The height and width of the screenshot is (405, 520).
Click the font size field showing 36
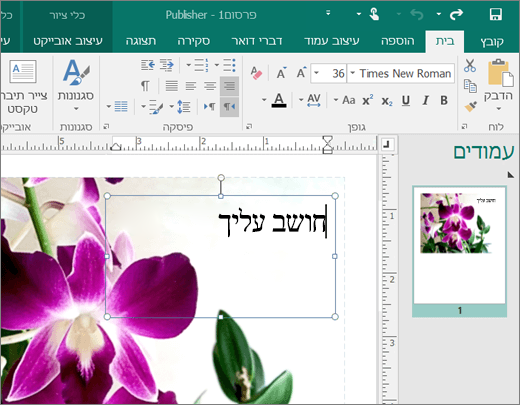(x=333, y=73)
